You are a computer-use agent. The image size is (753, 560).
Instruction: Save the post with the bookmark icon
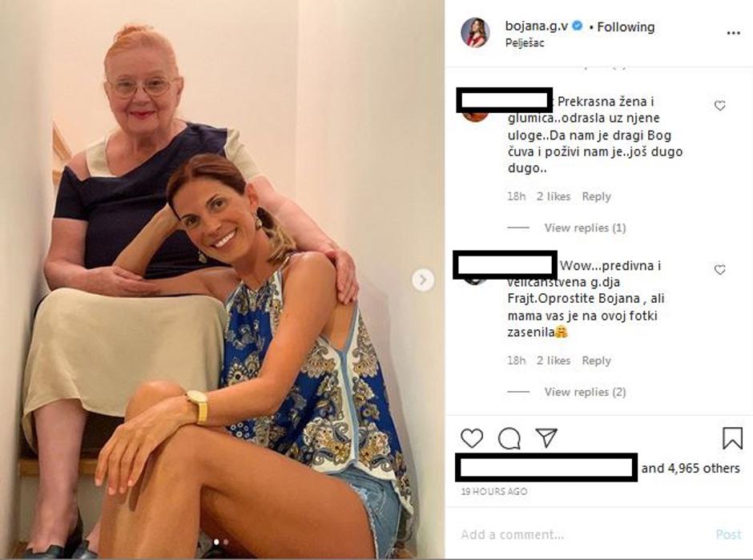[732, 438]
